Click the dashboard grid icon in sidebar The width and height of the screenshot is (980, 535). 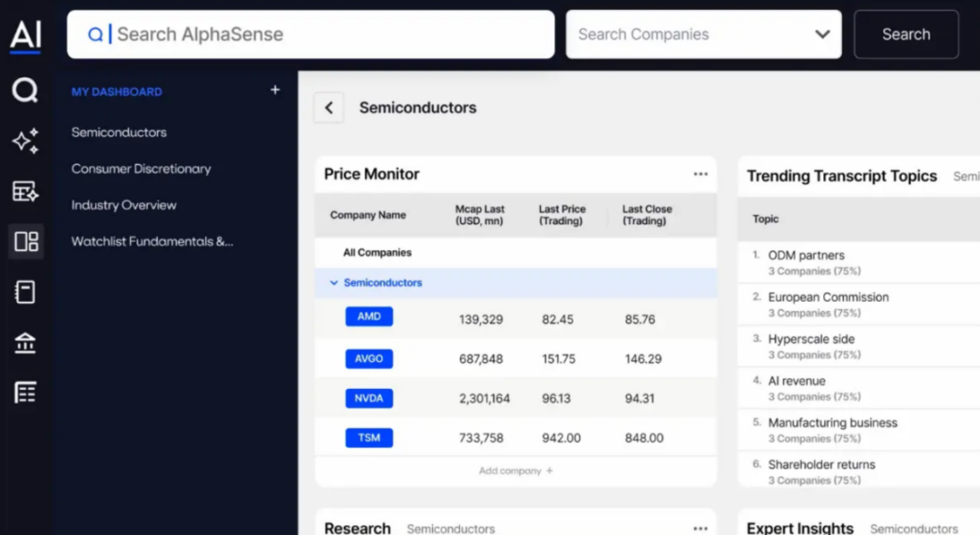(25, 241)
